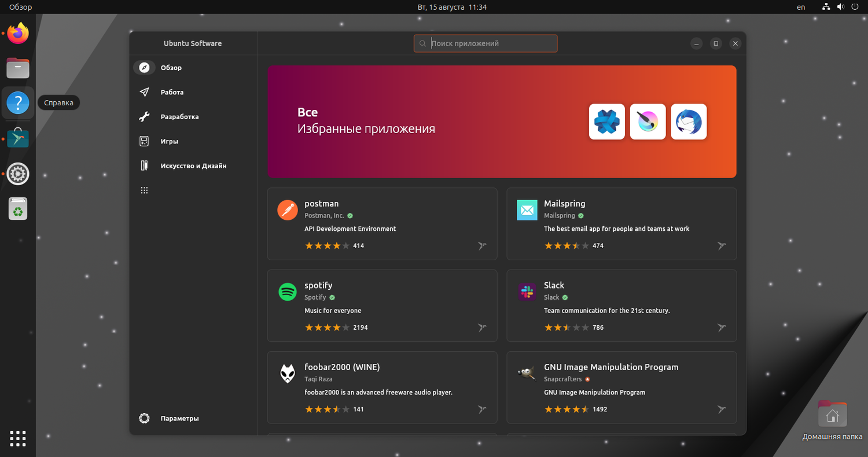The width and height of the screenshot is (868, 457).
Task: Click the Избранные приложения banner text
Action: click(x=366, y=128)
